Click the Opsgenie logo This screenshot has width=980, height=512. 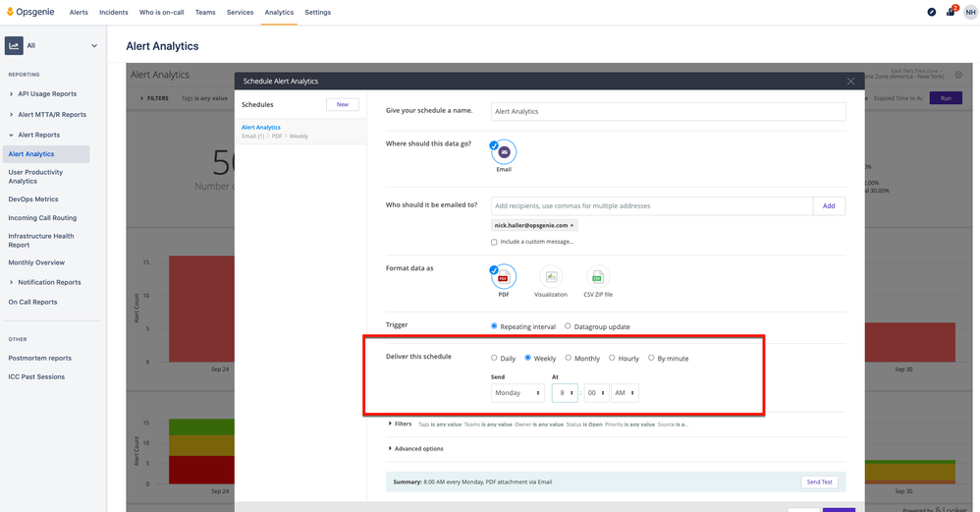30,12
